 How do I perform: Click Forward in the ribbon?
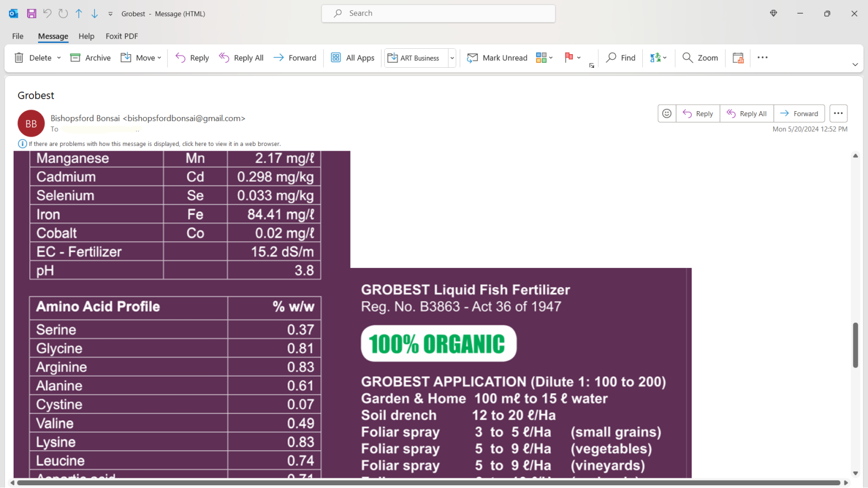(295, 57)
